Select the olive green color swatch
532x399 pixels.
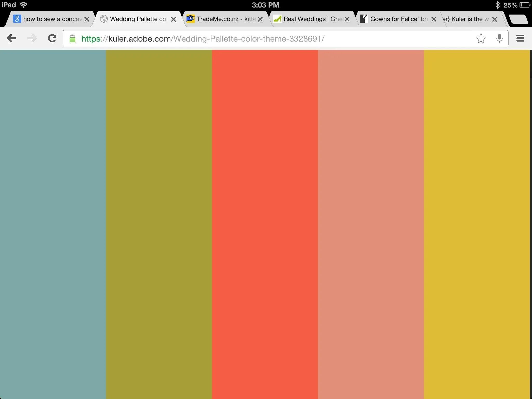coord(159,223)
